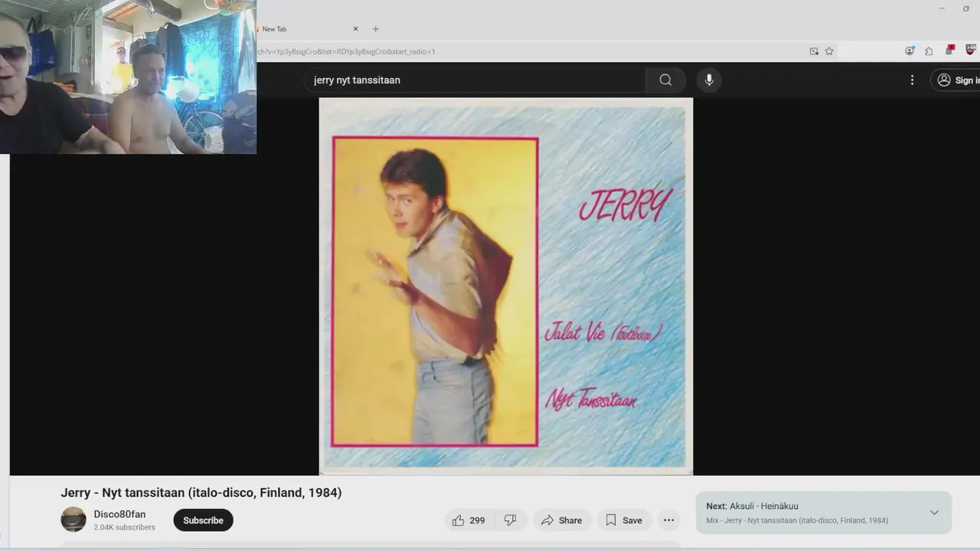This screenshot has height=551, width=980.
Task: Open the Extensions puzzle icon
Action: (x=929, y=51)
